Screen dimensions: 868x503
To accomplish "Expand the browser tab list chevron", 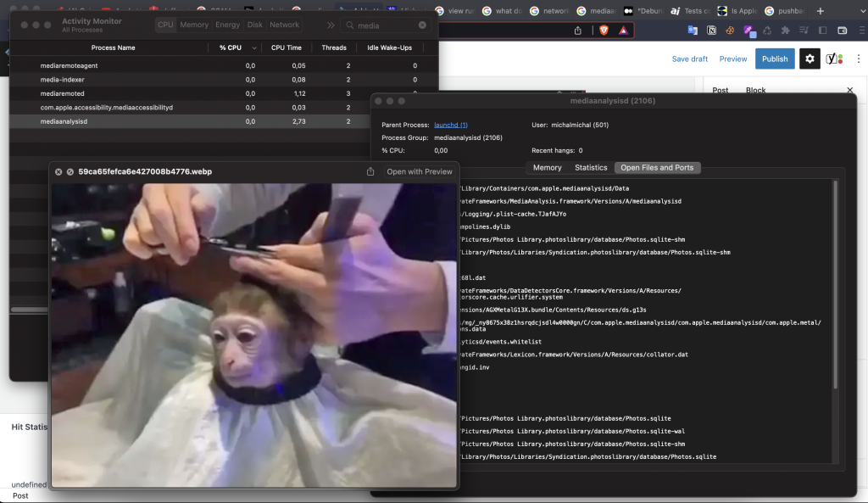I will coord(862,10).
